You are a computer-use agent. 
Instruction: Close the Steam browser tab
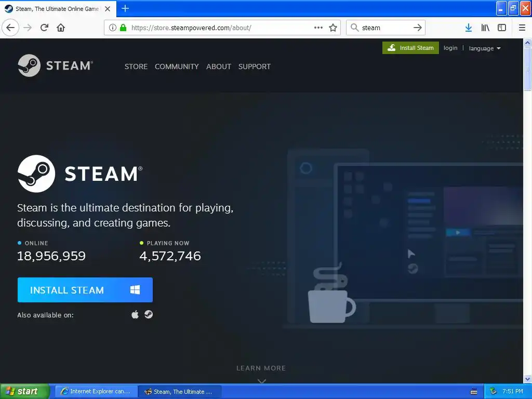(x=108, y=9)
